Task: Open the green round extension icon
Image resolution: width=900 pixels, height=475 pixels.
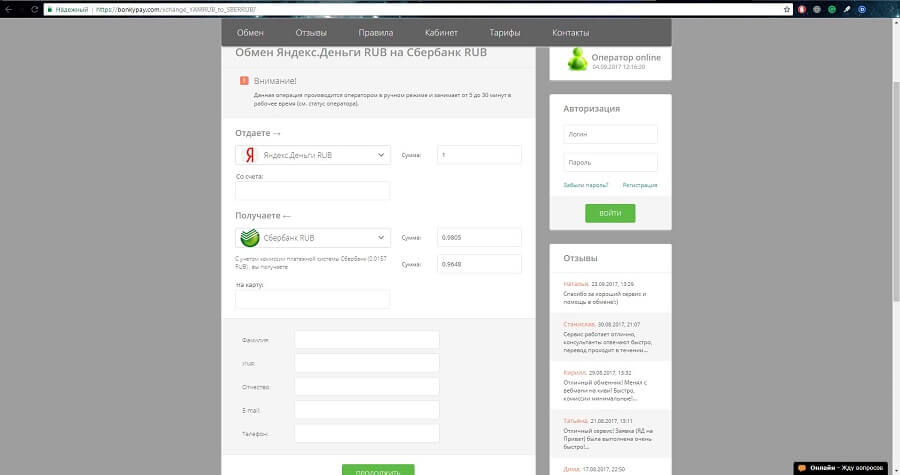Action: (832, 9)
